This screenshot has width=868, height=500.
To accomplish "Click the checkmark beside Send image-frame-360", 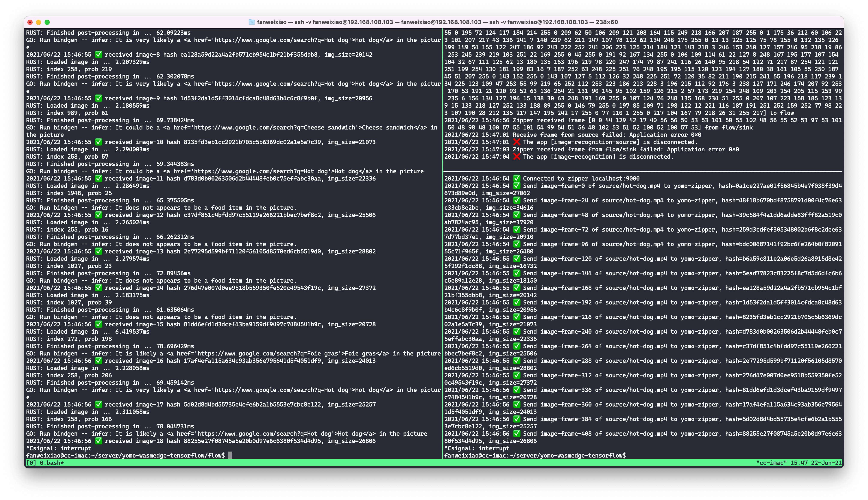I will pyautogui.click(x=517, y=404).
